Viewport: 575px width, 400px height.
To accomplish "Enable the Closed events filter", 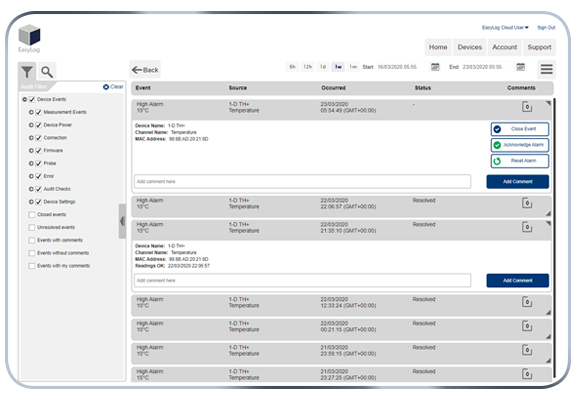I will tap(32, 214).
